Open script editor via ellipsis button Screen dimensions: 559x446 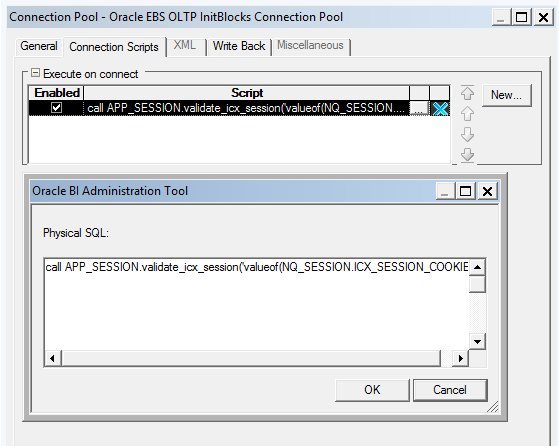(419, 108)
